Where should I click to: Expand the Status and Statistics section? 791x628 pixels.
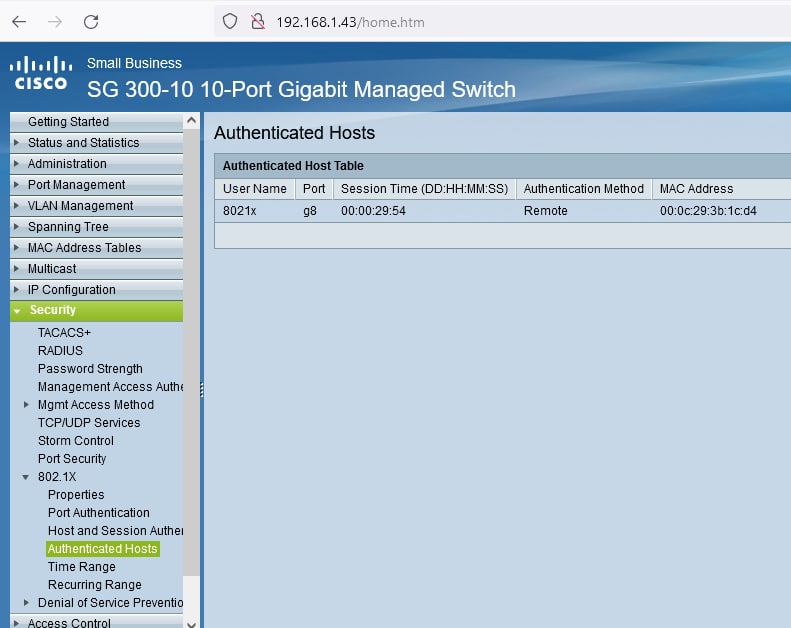tap(17, 143)
